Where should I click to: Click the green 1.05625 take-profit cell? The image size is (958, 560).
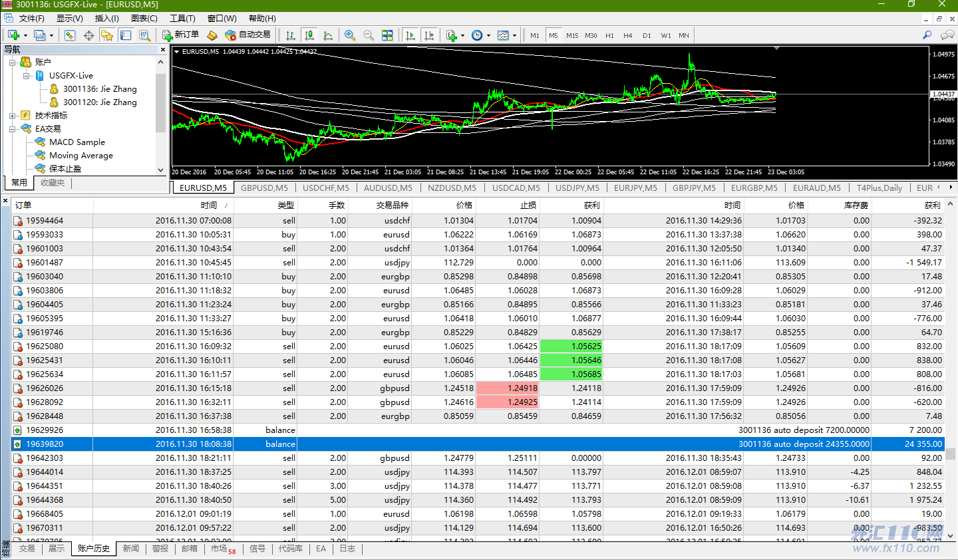tap(571, 347)
